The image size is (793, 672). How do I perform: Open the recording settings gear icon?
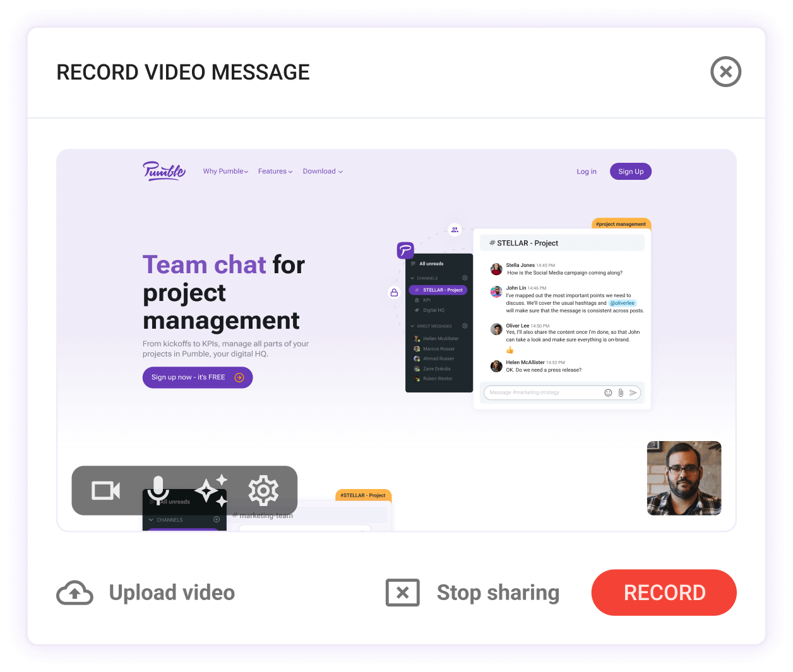[x=264, y=490]
